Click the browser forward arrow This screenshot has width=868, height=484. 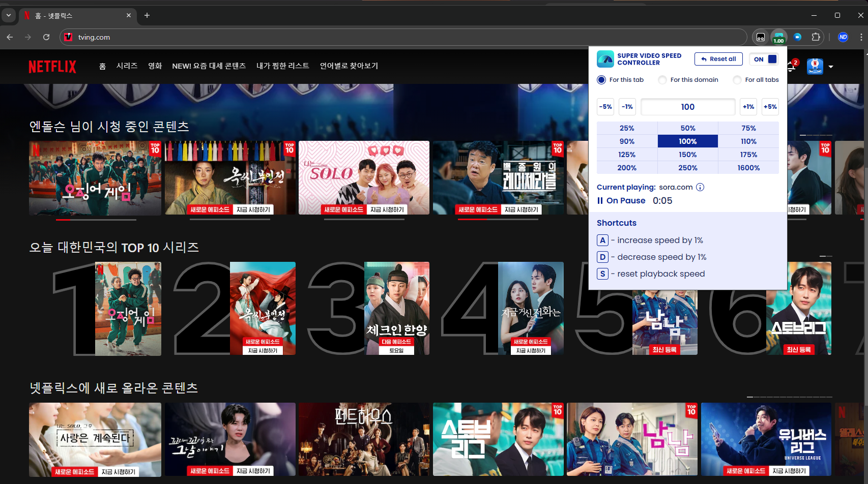[28, 37]
